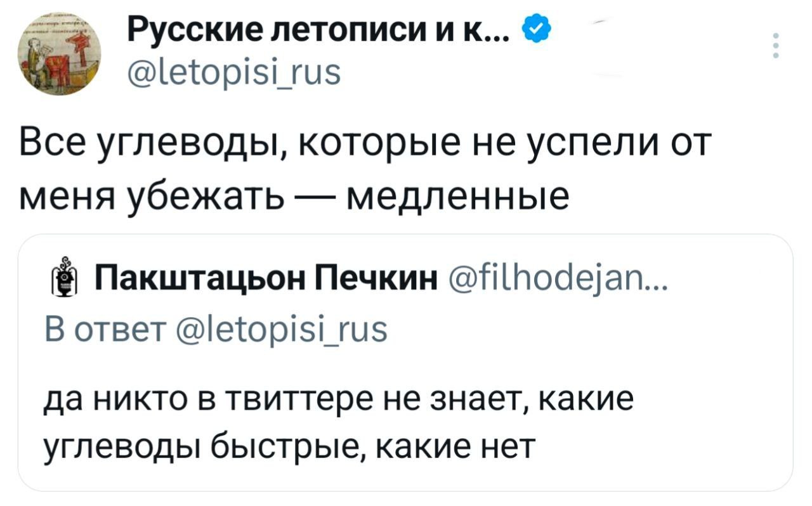The image size is (812, 506).
Task: Click the word медленные in the main tweet
Action: 456,197
